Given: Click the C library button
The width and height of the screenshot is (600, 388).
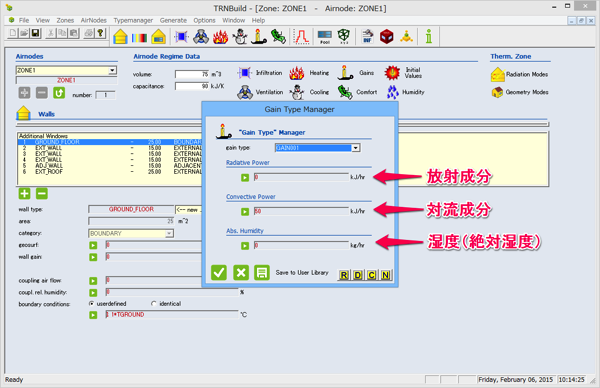Looking at the screenshot, I should [371, 275].
